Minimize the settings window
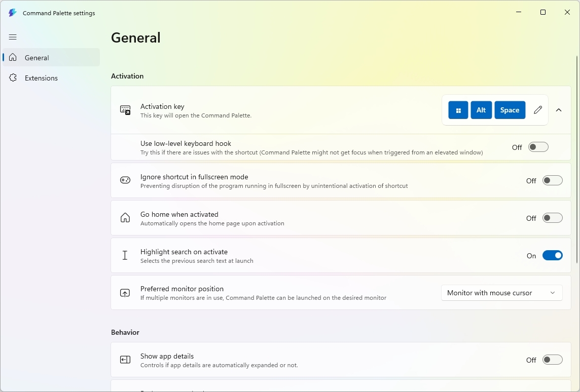 [519, 12]
